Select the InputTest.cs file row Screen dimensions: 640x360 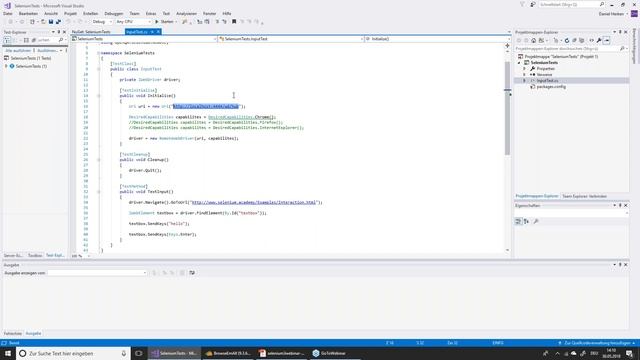571,81
